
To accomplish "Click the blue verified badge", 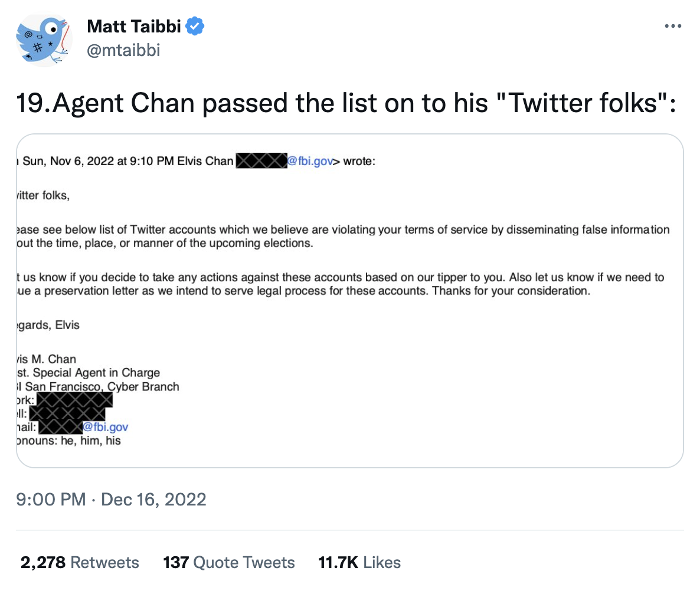I will pyautogui.click(x=195, y=27).
